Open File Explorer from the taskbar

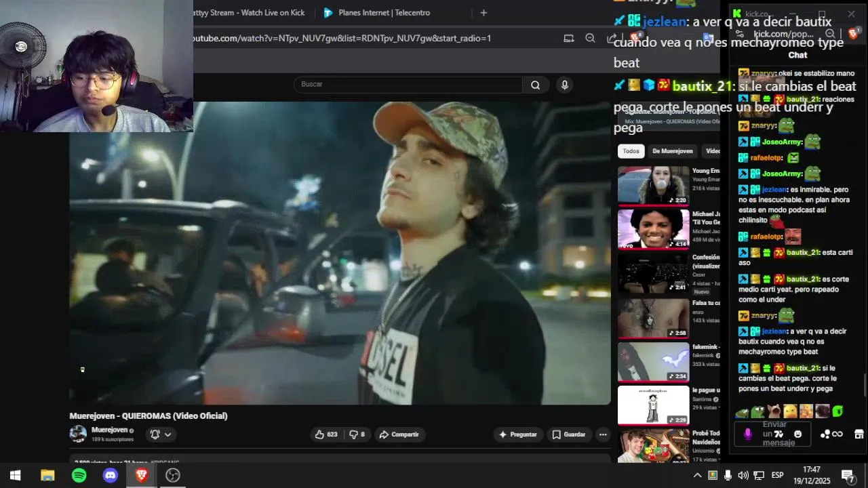point(47,475)
